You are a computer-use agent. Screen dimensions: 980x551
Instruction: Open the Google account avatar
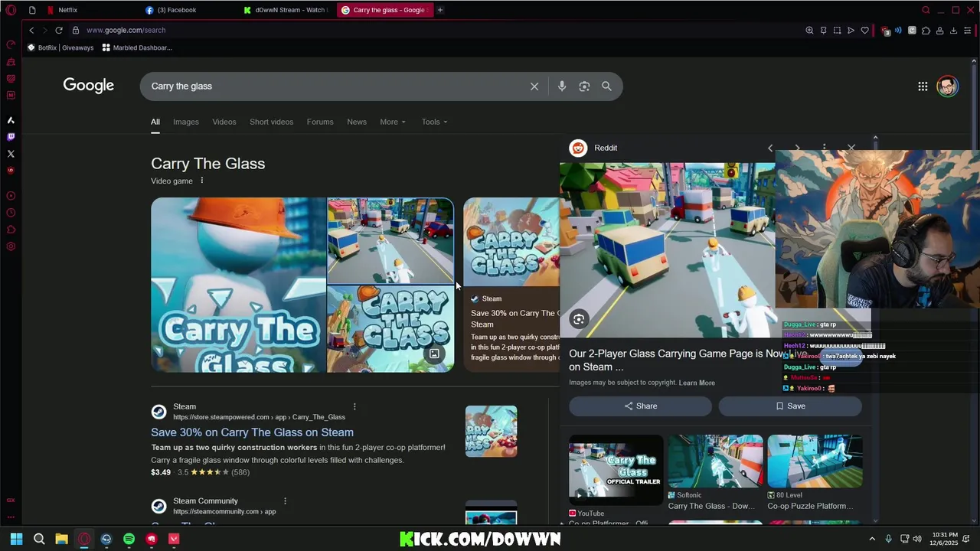click(x=947, y=86)
